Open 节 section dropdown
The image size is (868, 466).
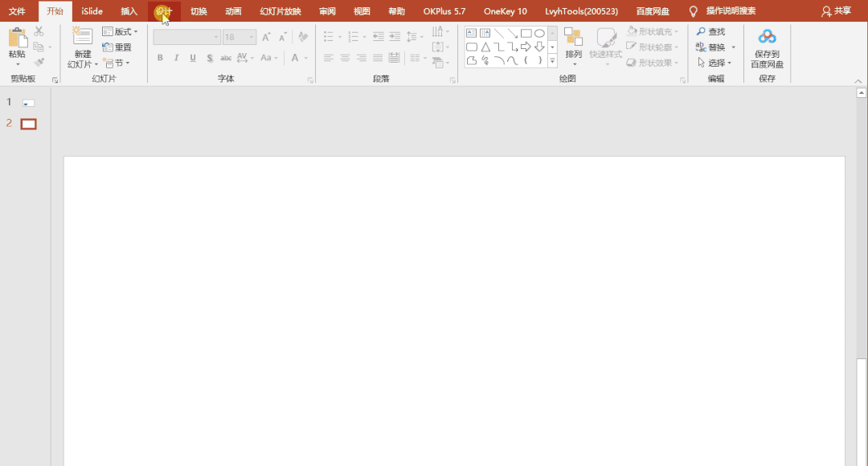click(117, 63)
